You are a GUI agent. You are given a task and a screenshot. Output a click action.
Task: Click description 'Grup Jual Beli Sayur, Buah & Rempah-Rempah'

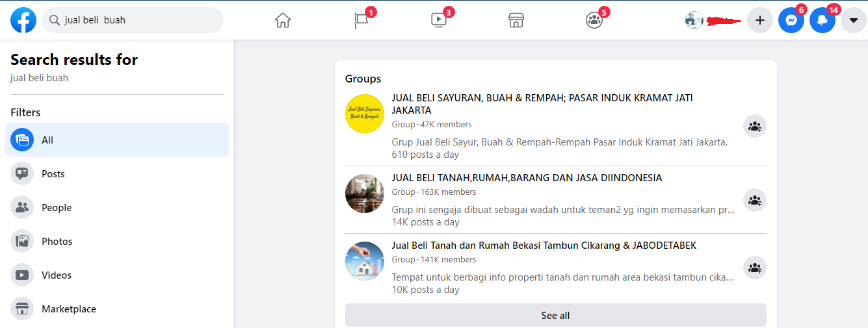(560, 142)
